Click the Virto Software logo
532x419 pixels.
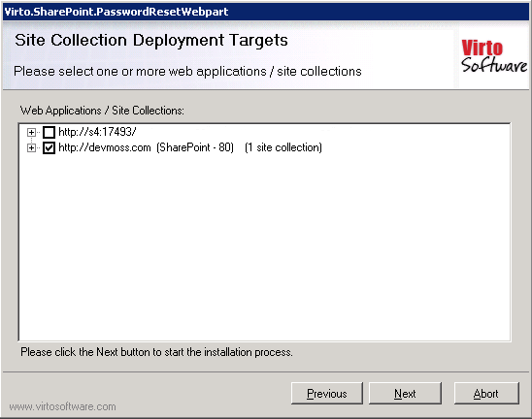coord(494,56)
